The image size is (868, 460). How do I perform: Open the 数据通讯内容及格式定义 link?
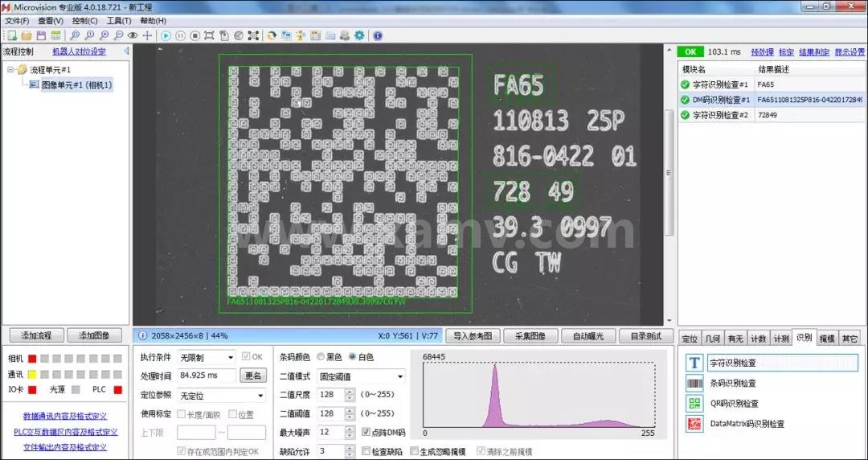[65, 417]
